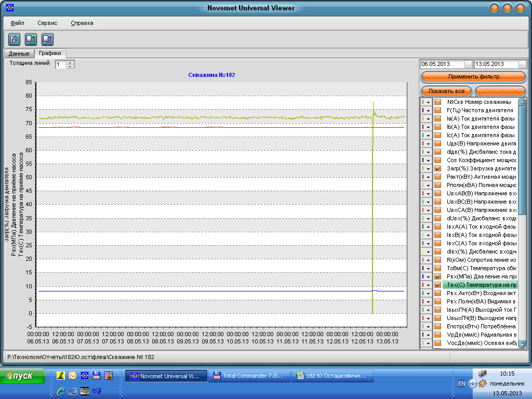
Task: Click the Скрыть все button
Action: click(x=500, y=91)
